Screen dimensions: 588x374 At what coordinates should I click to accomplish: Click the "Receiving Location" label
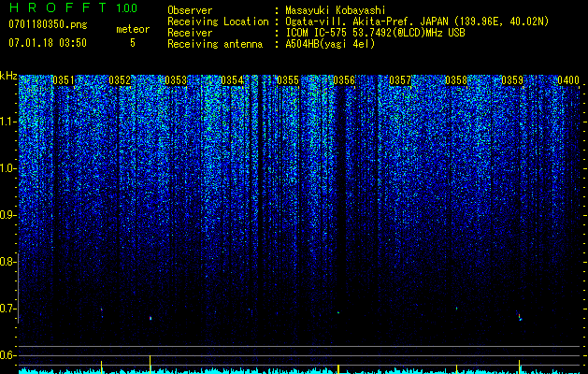click(218, 22)
